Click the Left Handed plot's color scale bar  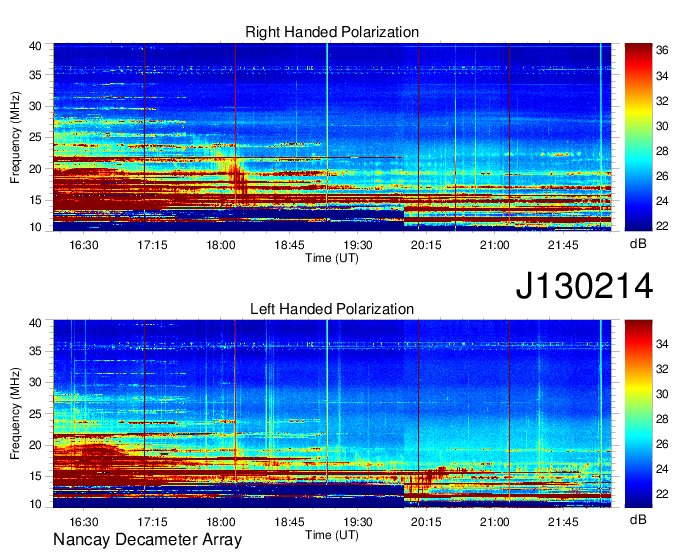638,414
